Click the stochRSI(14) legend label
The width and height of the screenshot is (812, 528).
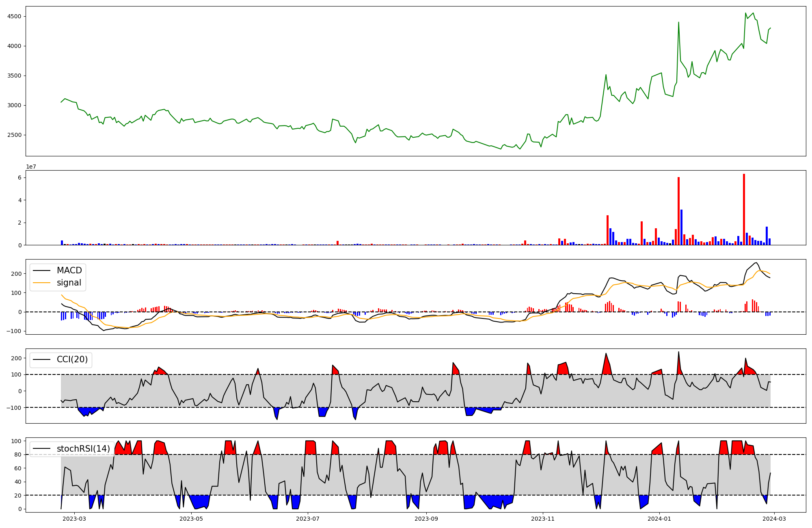[83, 449]
